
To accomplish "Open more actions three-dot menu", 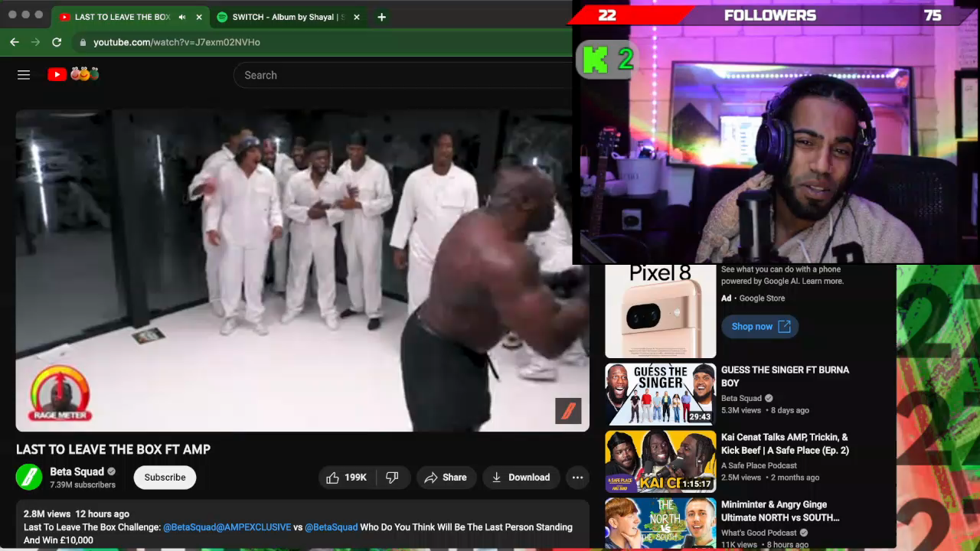I will 577,478.
